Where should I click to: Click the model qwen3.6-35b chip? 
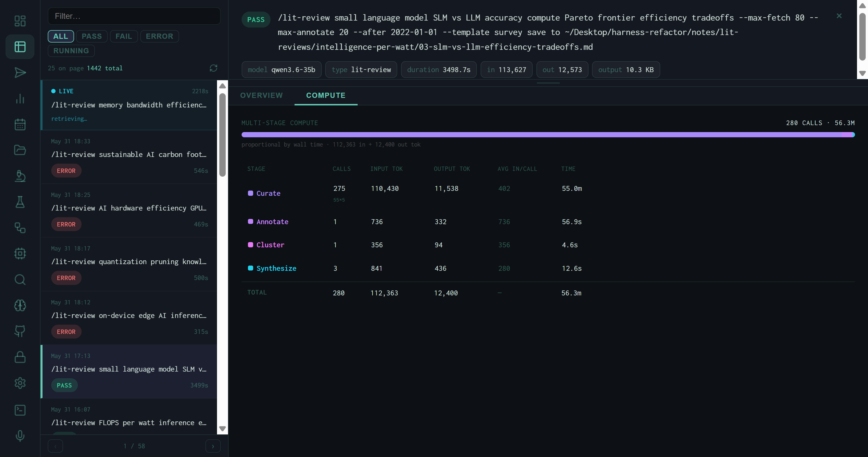pyautogui.click(x=281, y=70)
